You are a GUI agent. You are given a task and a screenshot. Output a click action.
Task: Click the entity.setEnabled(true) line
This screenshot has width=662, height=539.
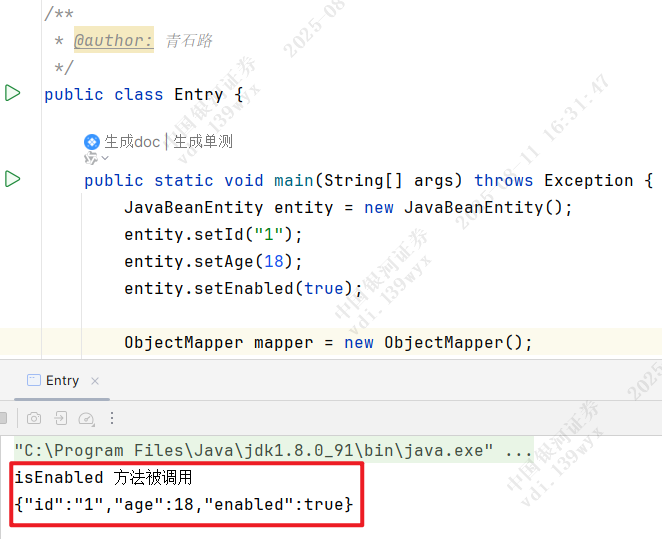(x=243, y=288)
